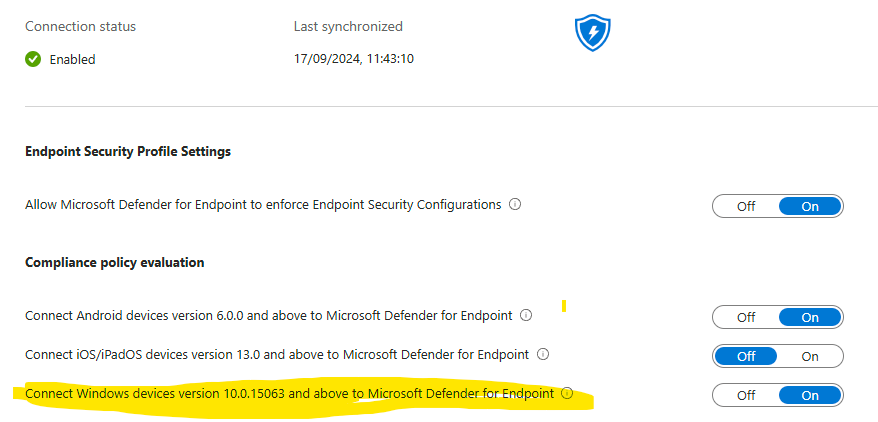The width and height of the screenshot is (878, 422).
Task: Click the Last synchronized timestamp 17/09/2024
Action: pos(354,59)
